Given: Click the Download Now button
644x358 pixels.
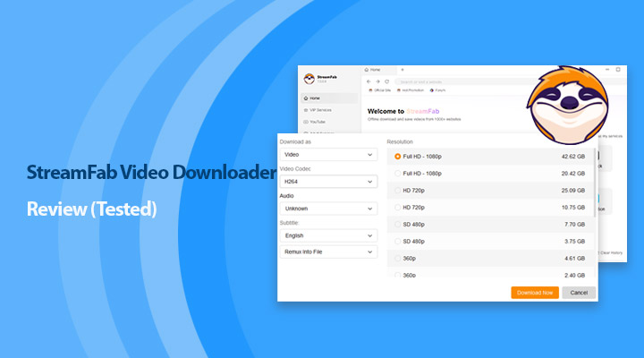Looking at the screenshot, I should (535, 293).
